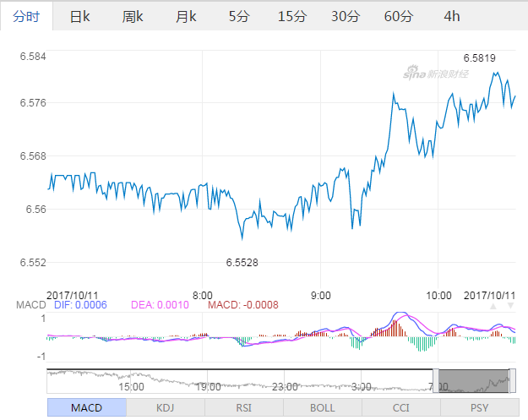Change to the 30分 interval
Screen dimensions: 528x420
pos(345,16)
